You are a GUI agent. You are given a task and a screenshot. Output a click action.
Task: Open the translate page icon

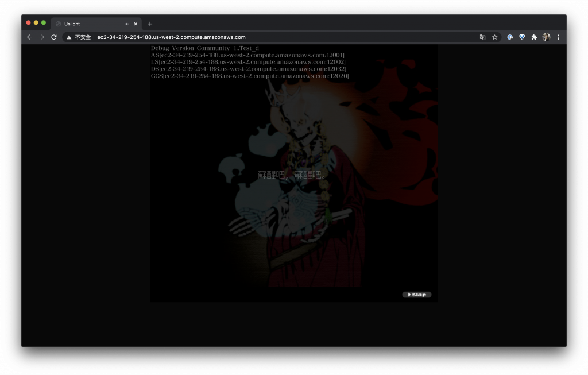pyautogui.click(x=482, y=37)
